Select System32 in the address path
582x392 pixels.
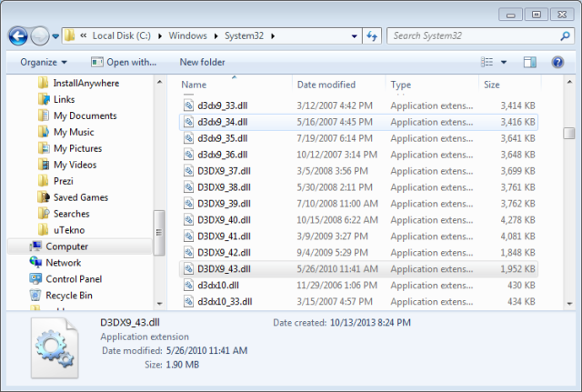click(244, 35)
